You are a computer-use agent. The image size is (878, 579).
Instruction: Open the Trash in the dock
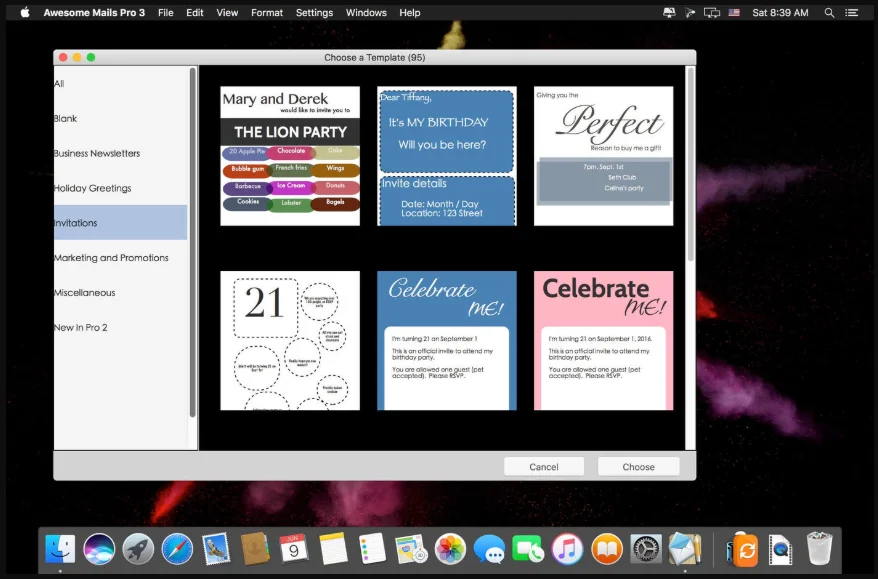pyautogui.click(x=819, y=549)
